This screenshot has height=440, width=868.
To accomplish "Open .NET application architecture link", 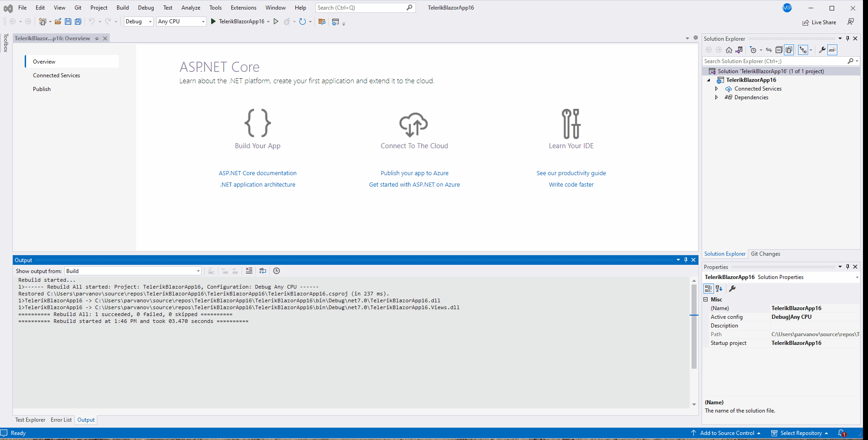I will click(258, 185).
